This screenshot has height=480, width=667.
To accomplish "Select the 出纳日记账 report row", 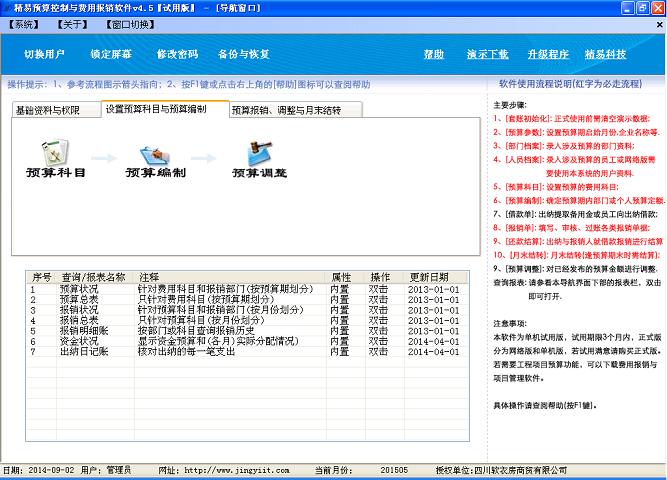I will [248, 352].
